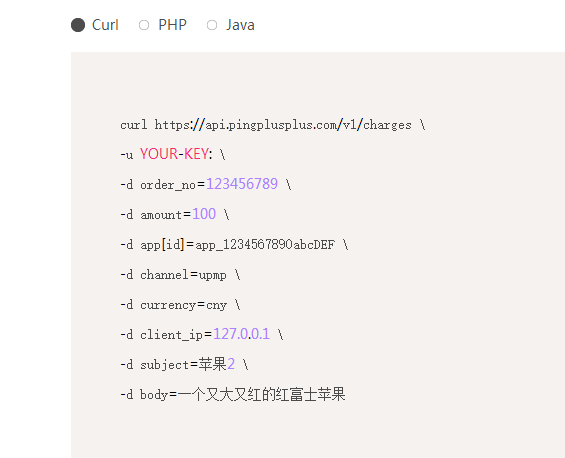Click the channel=upmp parameter line

(x=180, y=275)
